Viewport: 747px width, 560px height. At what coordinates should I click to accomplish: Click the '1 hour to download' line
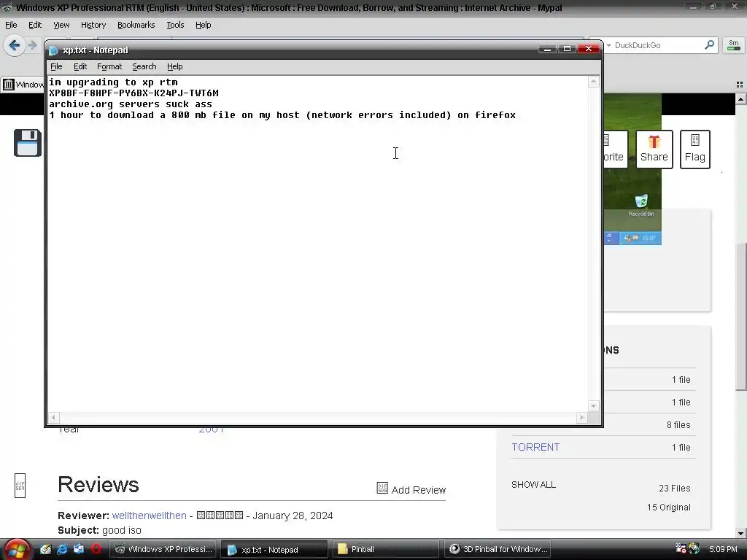[282, 114]
